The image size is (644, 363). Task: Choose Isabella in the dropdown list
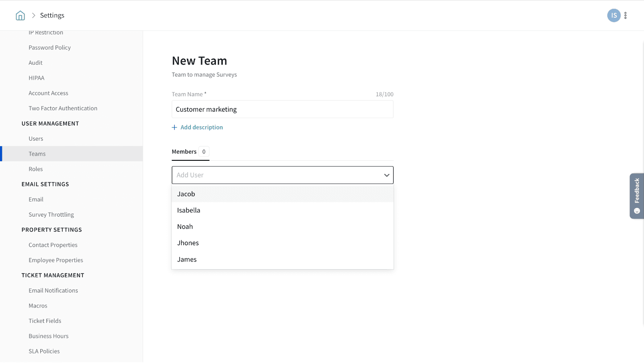tap(188, 210)
